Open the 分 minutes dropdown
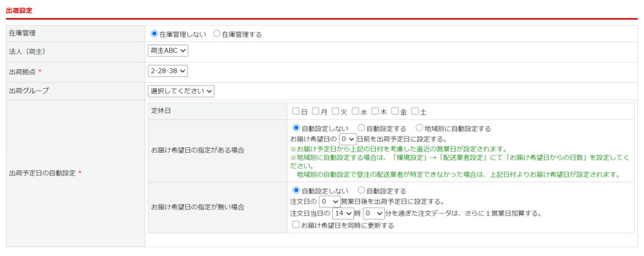This screenshot has height=256, width=644. tap(373, 214)
